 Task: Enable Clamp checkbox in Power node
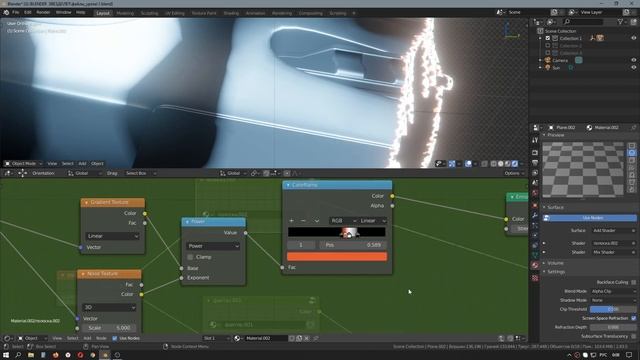click(190, 257)
